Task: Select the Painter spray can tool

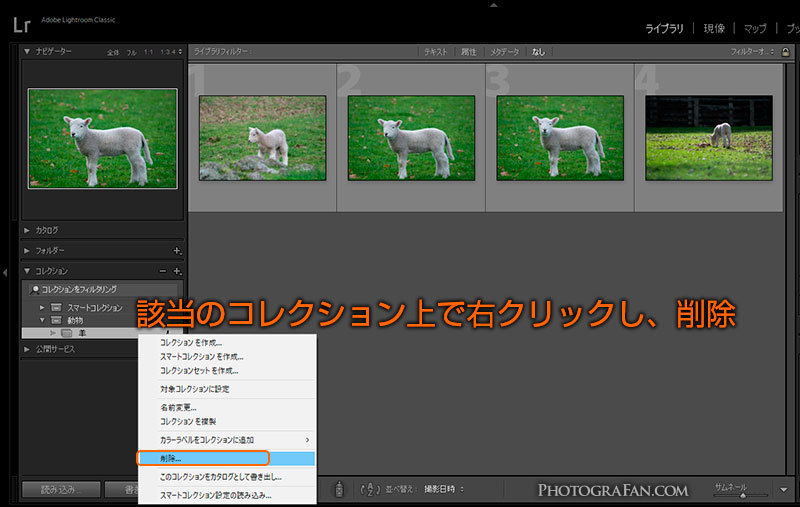Action: click(339, 489)
